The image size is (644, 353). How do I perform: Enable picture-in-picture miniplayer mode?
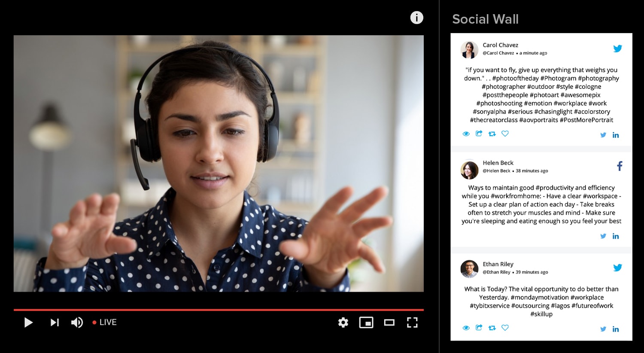pos(366,322)
